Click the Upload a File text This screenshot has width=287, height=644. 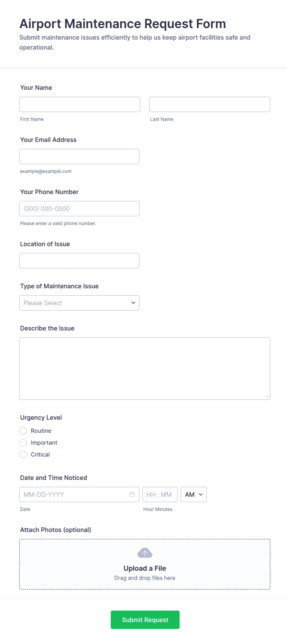tap(145, 568)
